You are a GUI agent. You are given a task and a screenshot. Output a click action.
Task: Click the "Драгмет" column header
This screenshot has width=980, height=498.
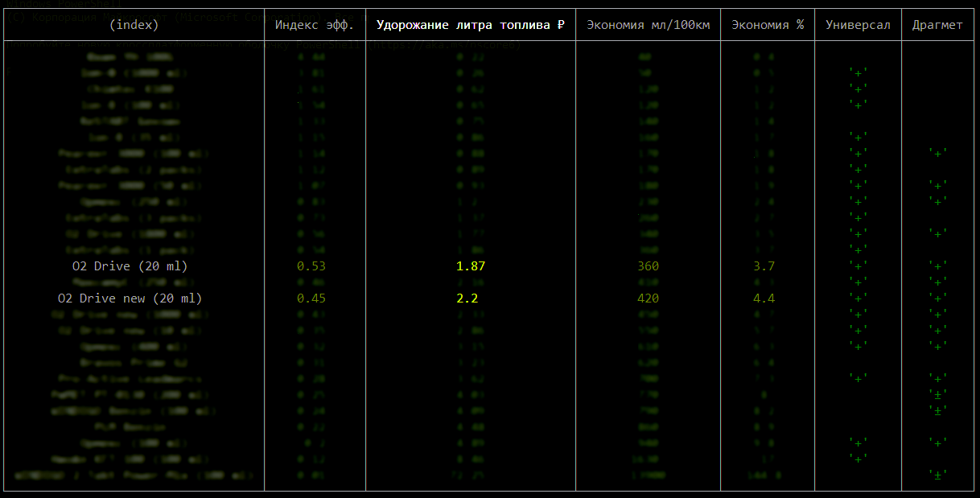click(x=937, y=25)
